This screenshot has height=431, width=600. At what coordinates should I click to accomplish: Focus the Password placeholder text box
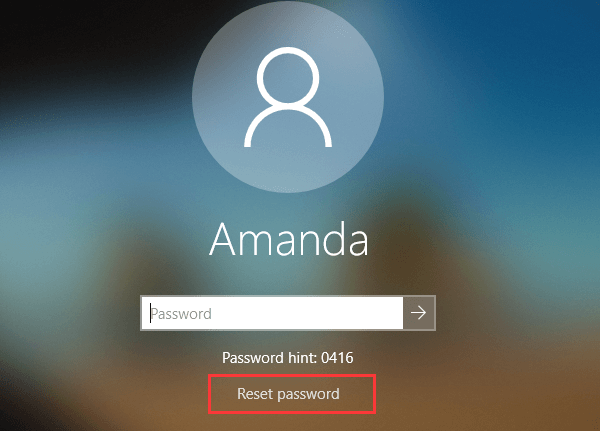(x=272, y=313)
